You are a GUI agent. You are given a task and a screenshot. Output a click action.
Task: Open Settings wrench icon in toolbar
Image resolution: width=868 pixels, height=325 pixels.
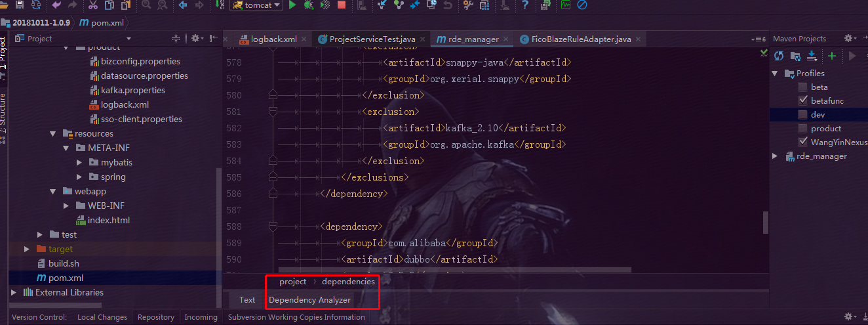[468, 5]
